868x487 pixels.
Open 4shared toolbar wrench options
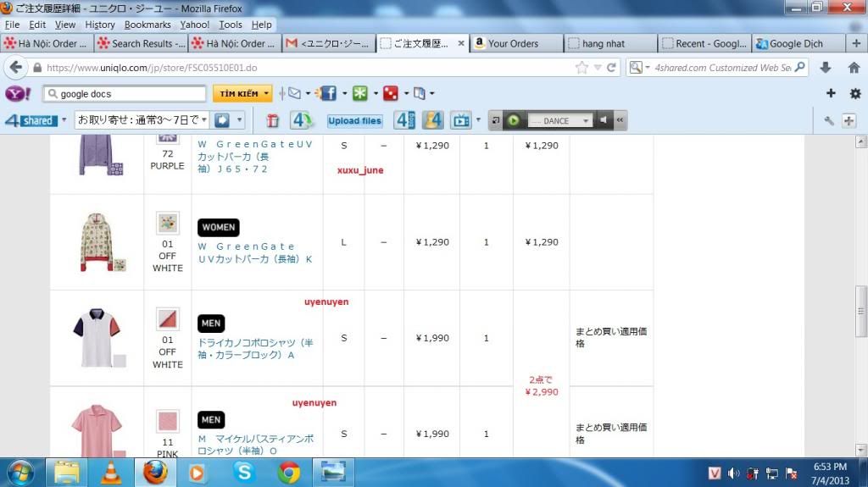pos(829,120)
